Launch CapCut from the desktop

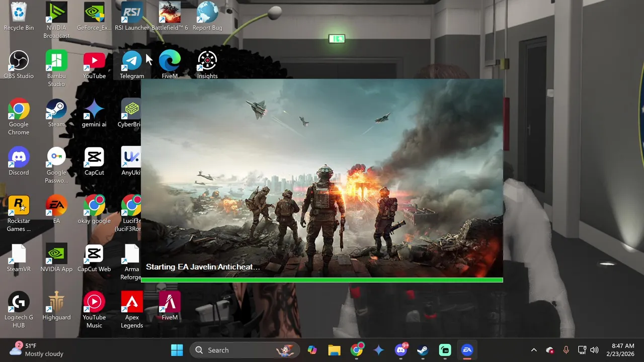[x=94, y=161]
